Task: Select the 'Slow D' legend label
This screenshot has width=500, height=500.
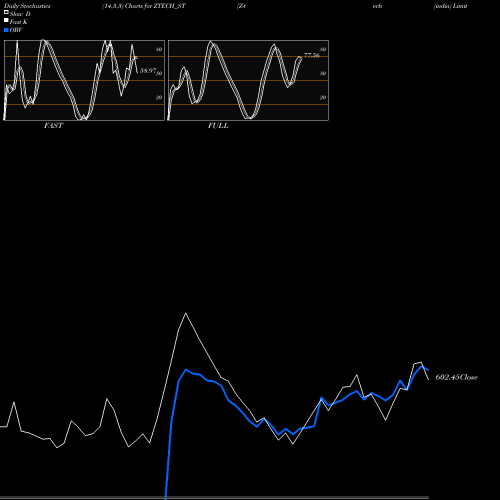Action: 20,14
